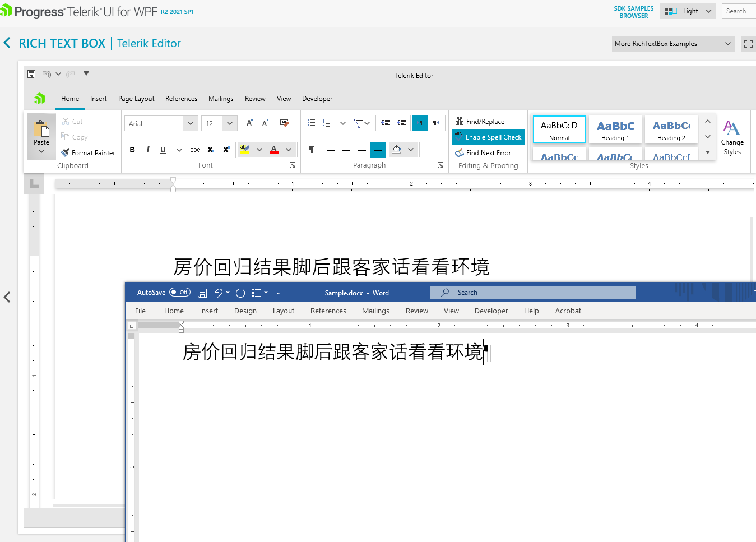Align text to the right
The height and width of the screenshot is (542, 756).
click(362, 150)
